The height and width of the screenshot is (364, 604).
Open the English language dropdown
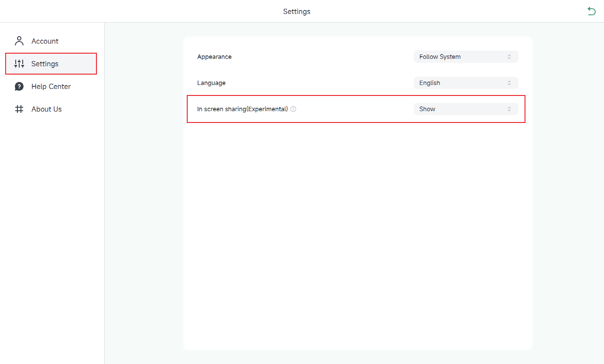pos(466,82)
